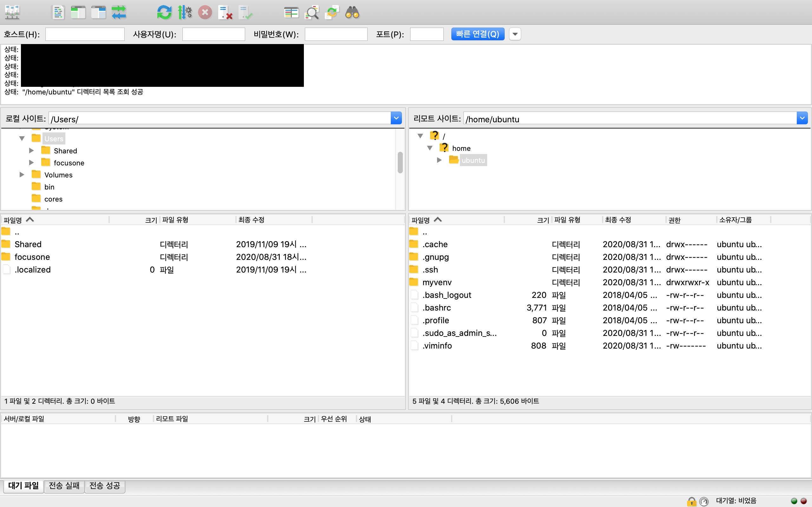The image size is (812, 507).
Task: Expand the remote ubuntu folder tree
Action: pos(439,160)
